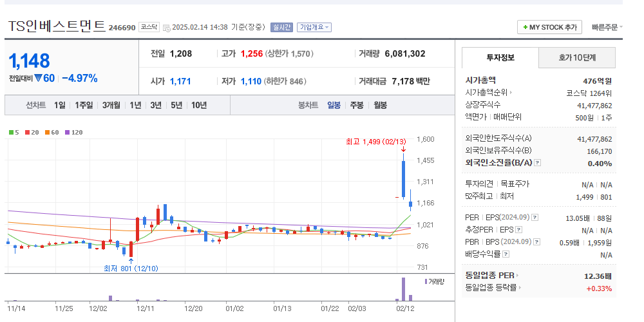The height and width of the screenshot is (322, 644).
Task: Select the 10년 line chart period
Action: click(x=199, y=105)
